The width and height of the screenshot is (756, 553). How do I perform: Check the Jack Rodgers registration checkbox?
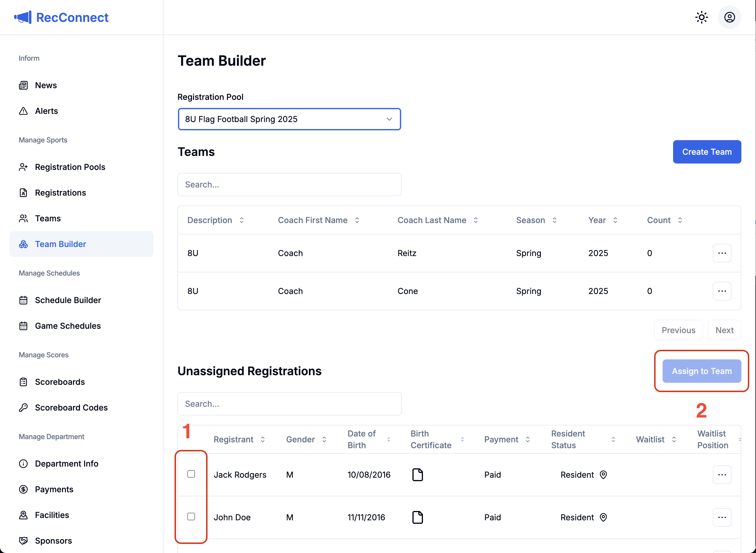pos(191,474)
